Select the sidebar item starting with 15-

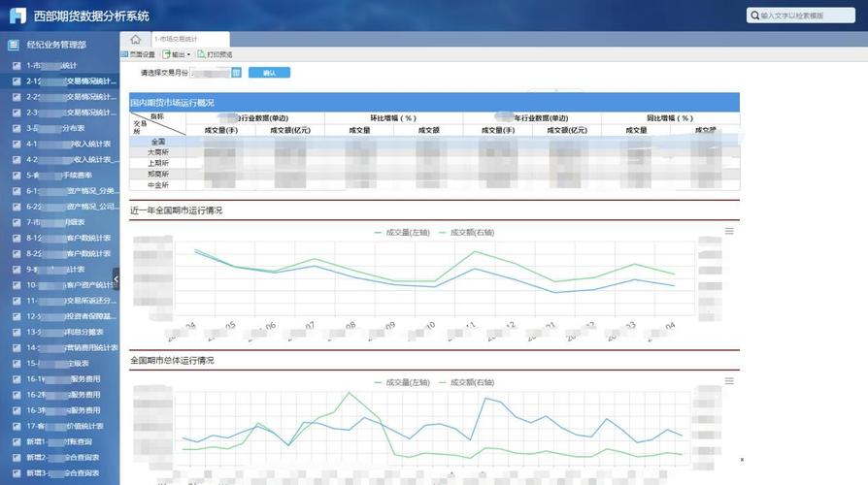(60, 364)
